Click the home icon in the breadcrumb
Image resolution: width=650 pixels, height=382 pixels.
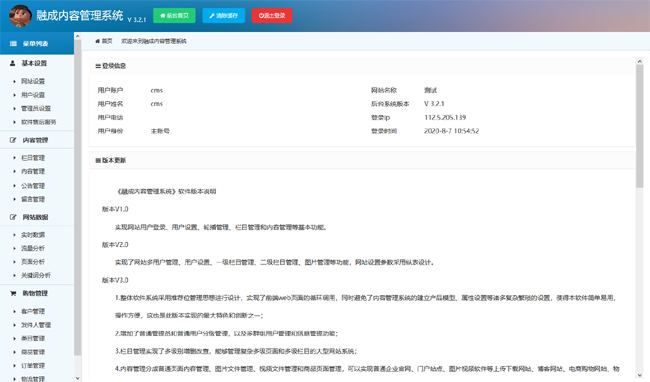click(97, 41)
